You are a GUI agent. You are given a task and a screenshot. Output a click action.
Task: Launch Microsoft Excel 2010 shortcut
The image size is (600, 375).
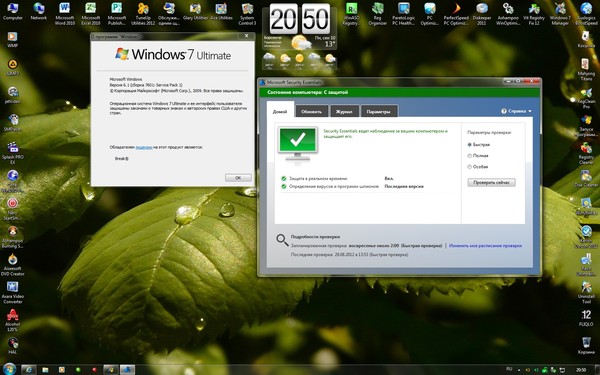tap(91, 13)
